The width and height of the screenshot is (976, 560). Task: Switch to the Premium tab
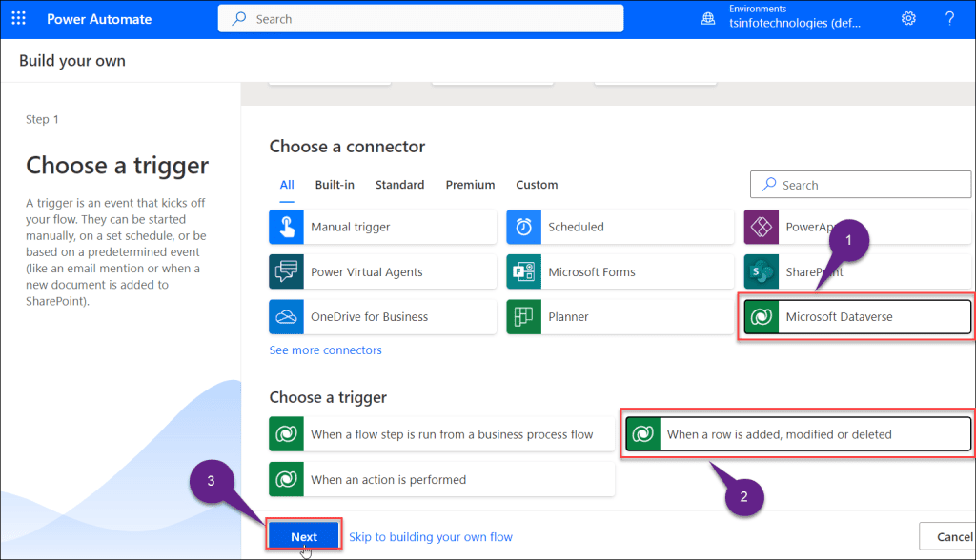pos(470,185)
